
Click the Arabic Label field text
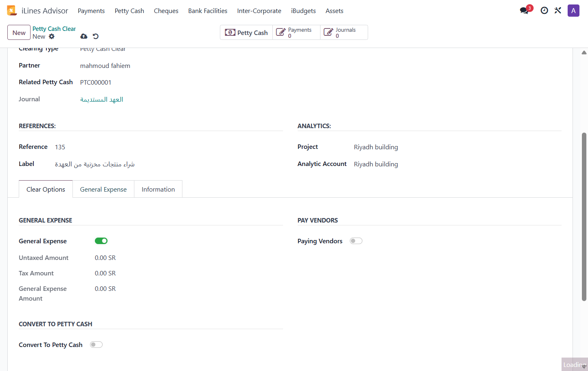click(95, 164)
